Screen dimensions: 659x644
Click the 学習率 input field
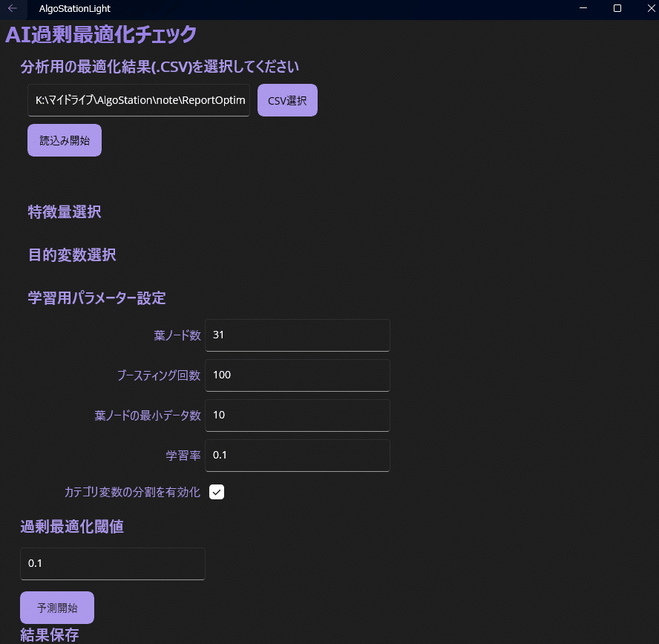(x=297, y=456)
